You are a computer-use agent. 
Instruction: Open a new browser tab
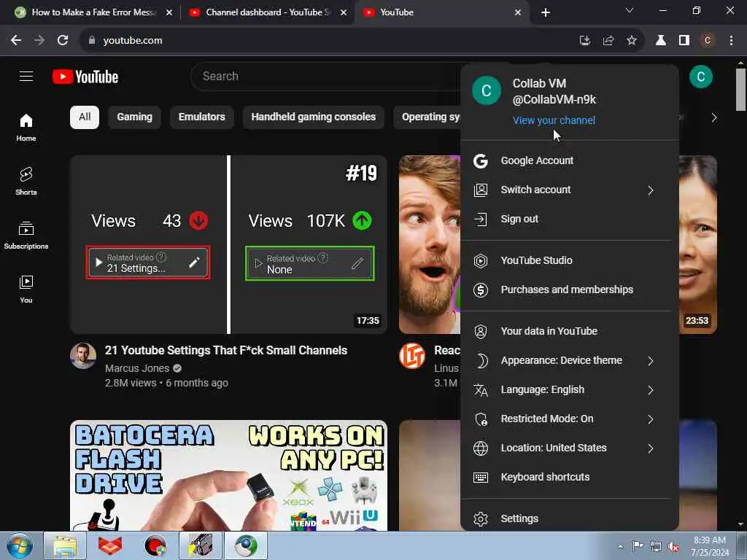[546, 12]
